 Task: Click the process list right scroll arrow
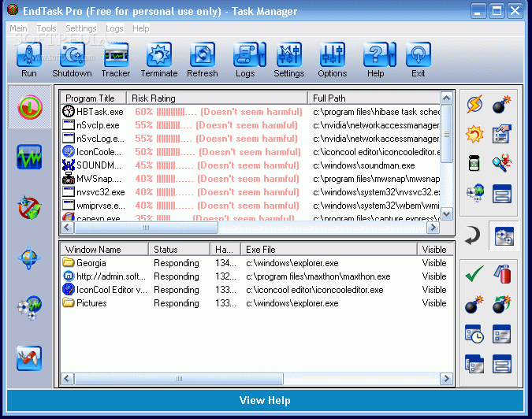[433, 228]
